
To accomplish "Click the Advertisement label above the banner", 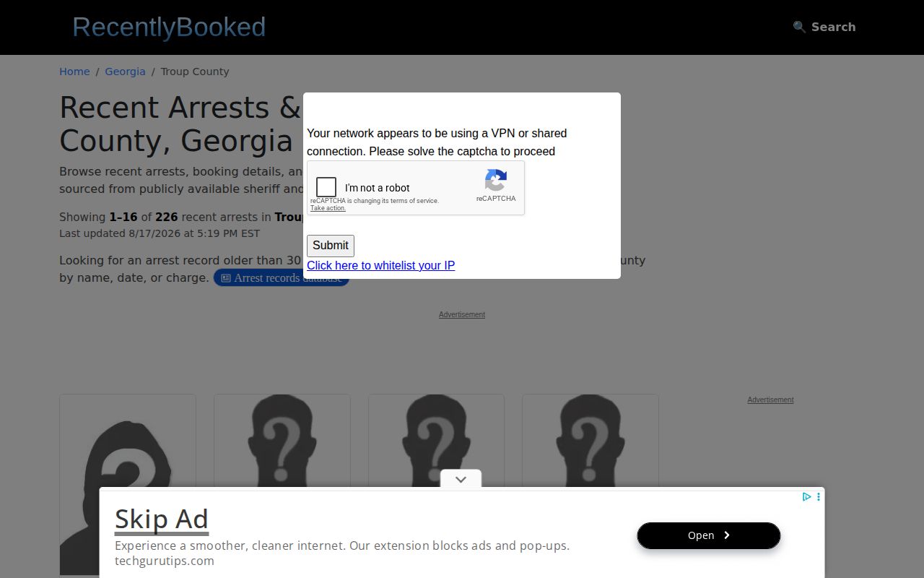I will [462, 314].
